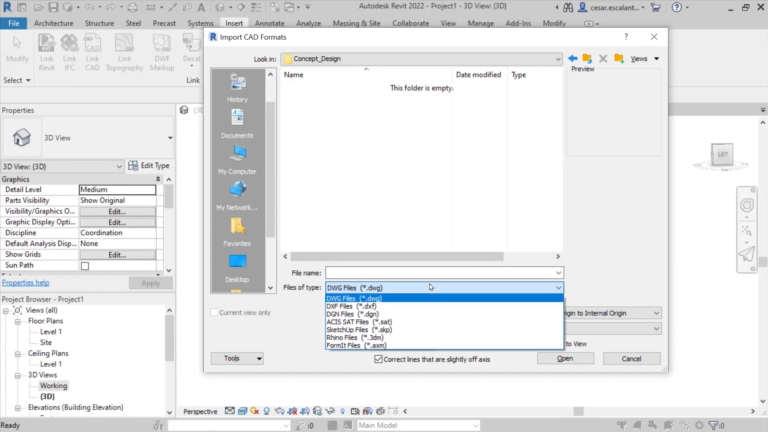Image resolution: width=768 pixels, height=432 pixels.
Task: Sort files by Date modified column
Action: pyautogui.click(x=479, y=75)
